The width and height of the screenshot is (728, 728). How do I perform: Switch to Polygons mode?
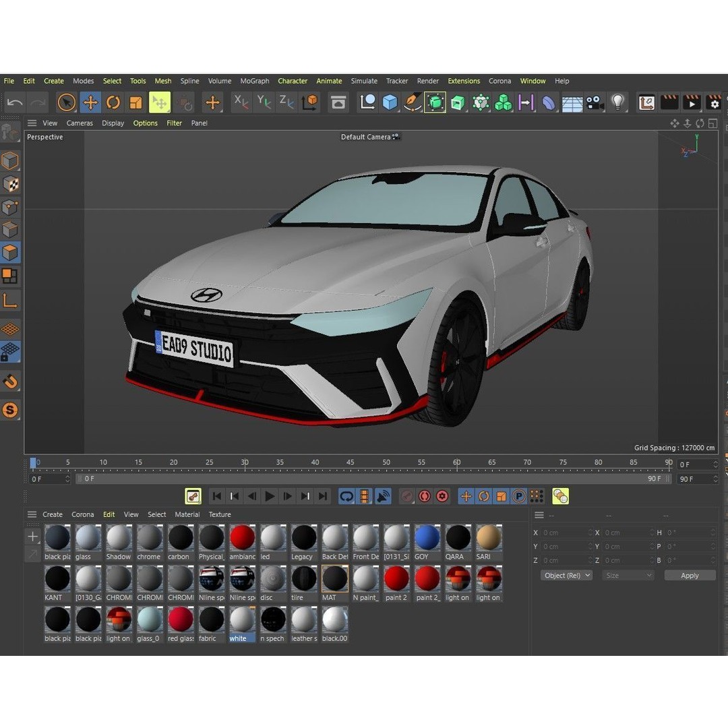[x=10, y=253]
